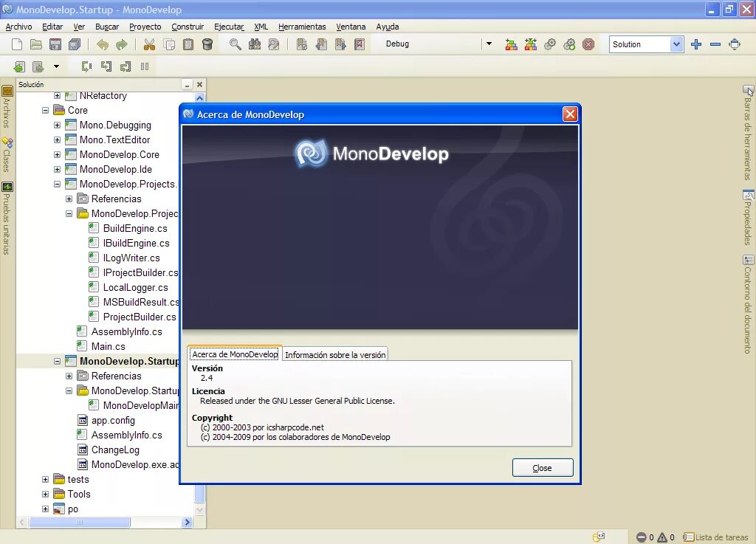Expand the po project node
The height and width of the screenshot is (544, 756).
(x=45, y=509)
